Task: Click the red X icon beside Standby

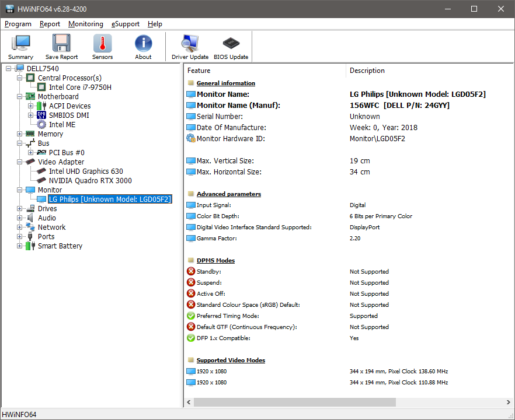Action: coord(191,271)
